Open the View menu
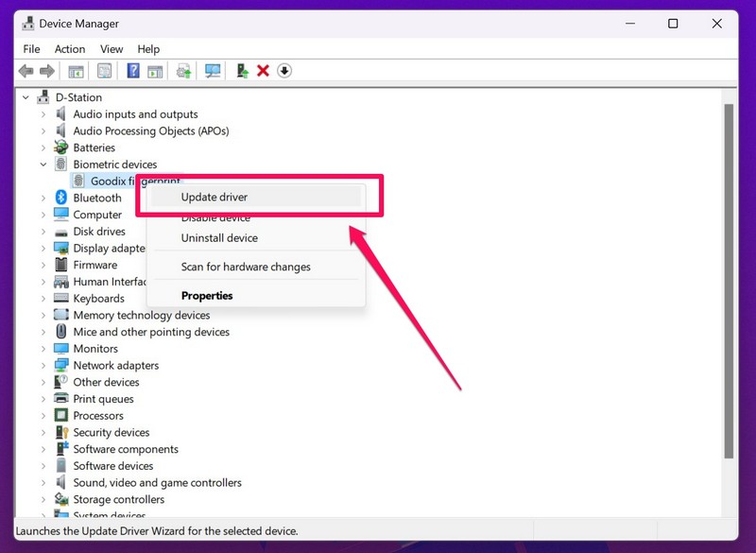The width and height of the screenshot is (756, 553). pos(112,48)
